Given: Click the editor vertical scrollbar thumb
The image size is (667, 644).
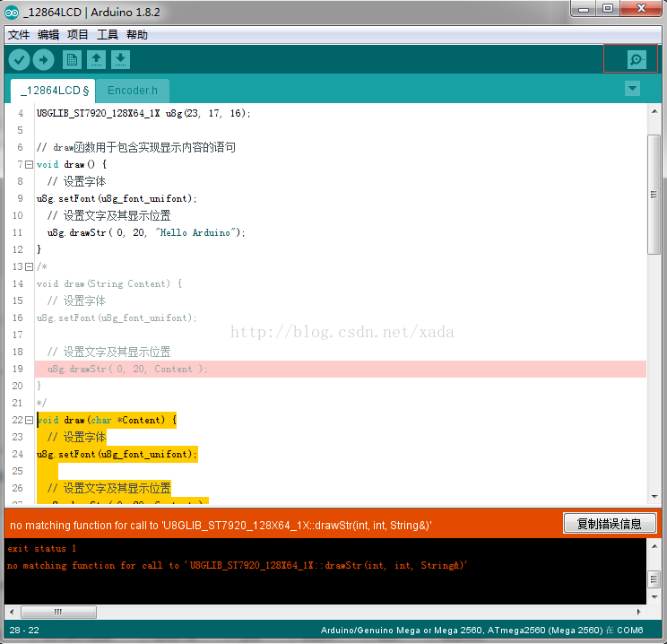Looking at the screenshot, I should 654,195.
